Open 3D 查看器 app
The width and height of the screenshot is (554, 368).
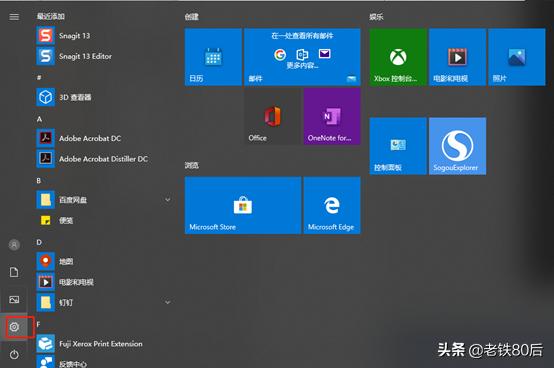[105, 97]
